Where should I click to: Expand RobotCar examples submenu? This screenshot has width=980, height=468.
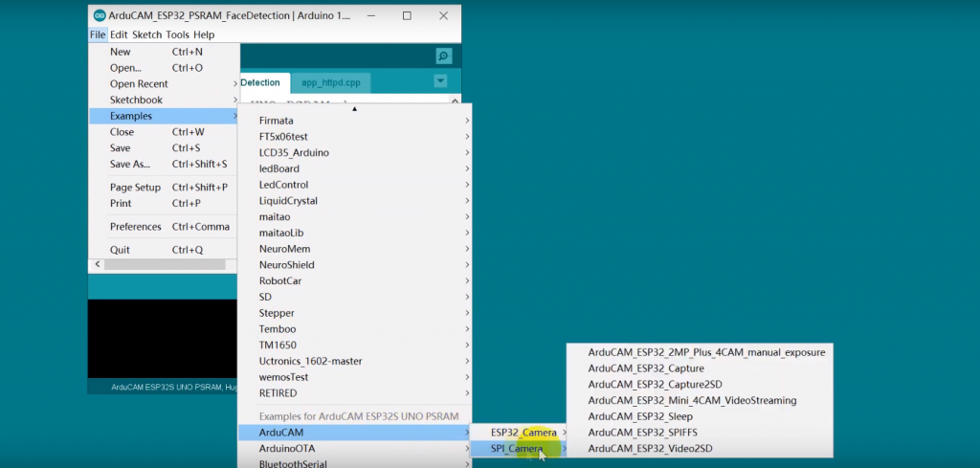(355, 281)
